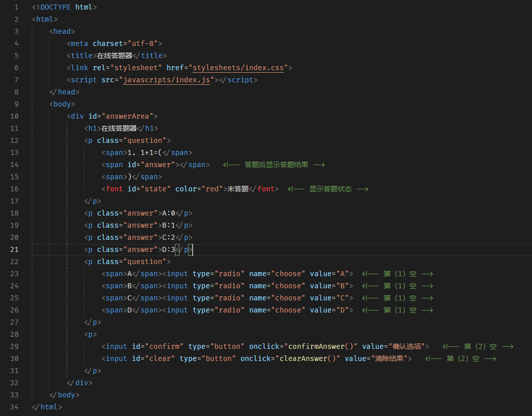
Task: Click line number 21 in the gutter
Action: (x=14, y=249)
